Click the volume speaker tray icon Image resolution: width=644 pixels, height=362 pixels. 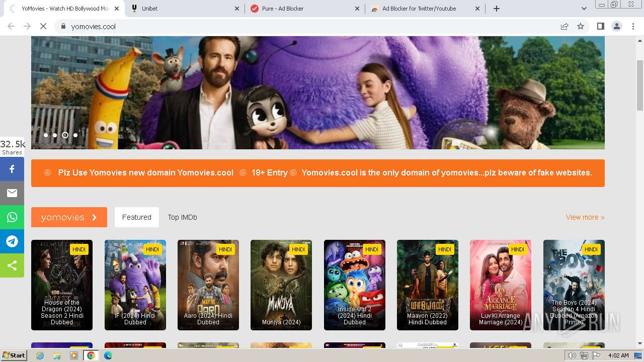click(x=572, y=355)
